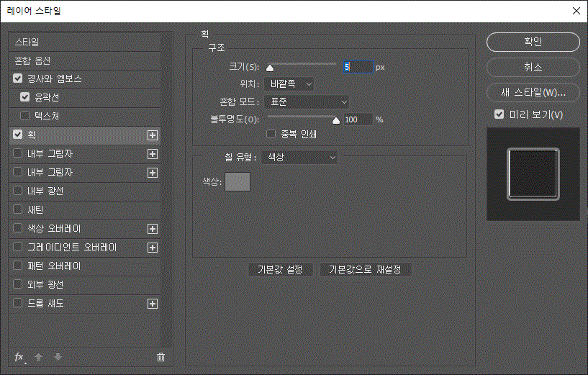Click the 기본값 설정 button
Viewport: 588px width, 375px height.
pyautogui.click(x=280, y=270)
